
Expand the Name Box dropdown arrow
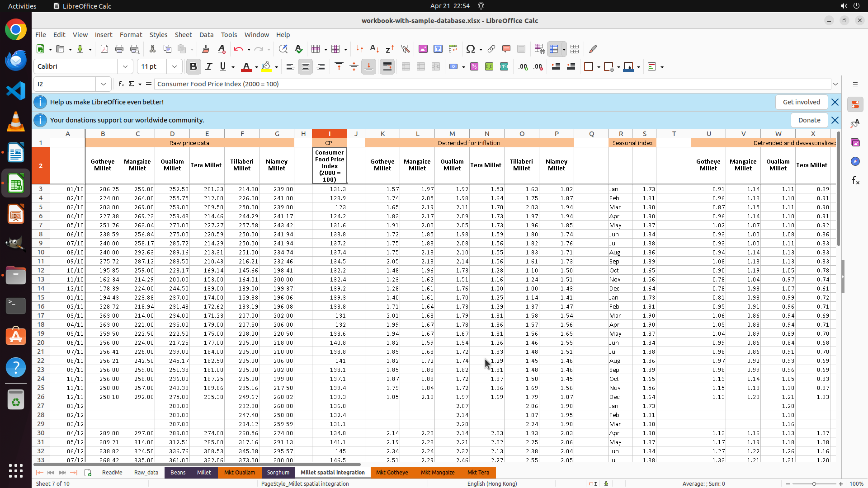[x=104, y=84]
